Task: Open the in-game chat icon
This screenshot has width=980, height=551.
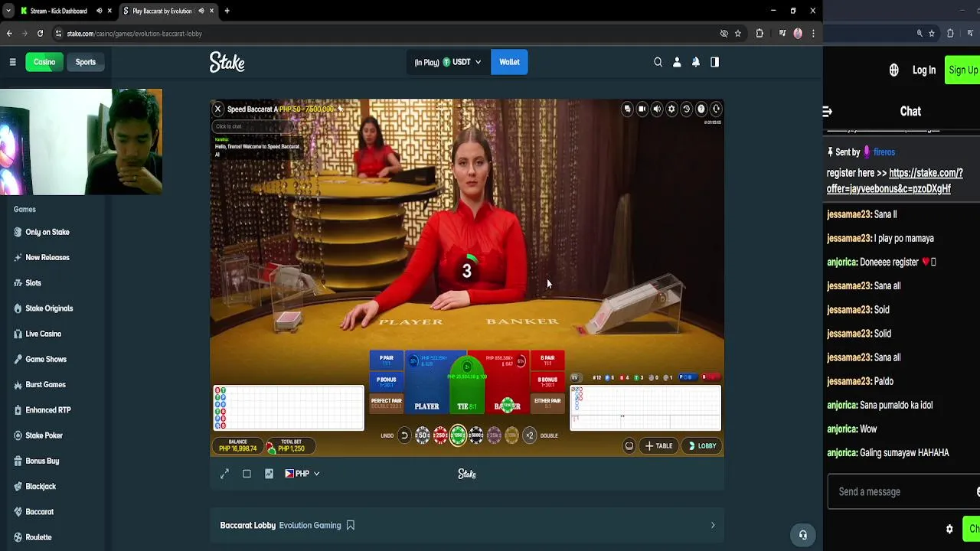Action: 628,109
